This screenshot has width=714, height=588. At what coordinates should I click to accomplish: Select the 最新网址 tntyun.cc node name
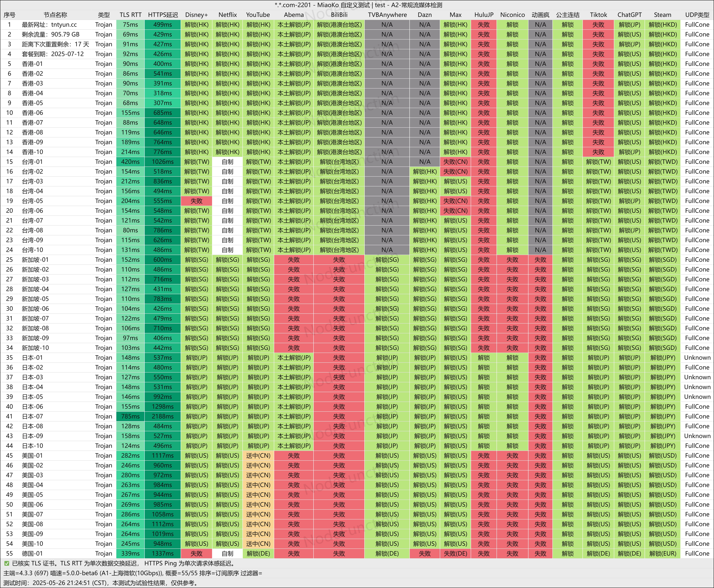49,25
